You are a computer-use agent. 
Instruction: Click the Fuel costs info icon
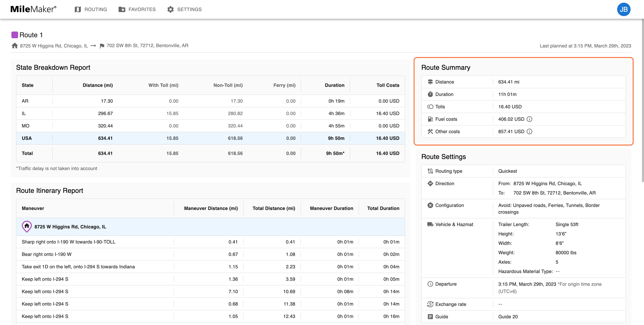529,119
